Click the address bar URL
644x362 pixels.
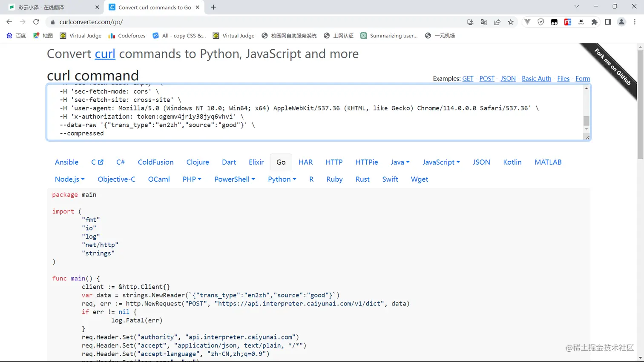click(91, 22)
